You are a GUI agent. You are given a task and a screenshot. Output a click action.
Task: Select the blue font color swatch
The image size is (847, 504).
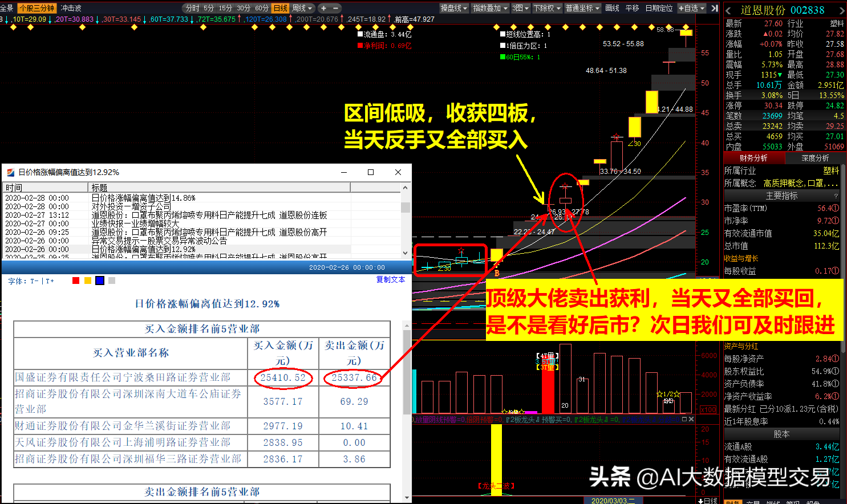pyautogui.click(x=100, y=281)
